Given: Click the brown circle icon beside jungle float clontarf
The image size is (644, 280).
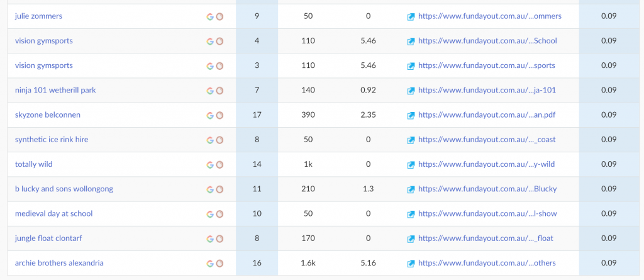Looking at the screenshot, I should coord(219,239).
